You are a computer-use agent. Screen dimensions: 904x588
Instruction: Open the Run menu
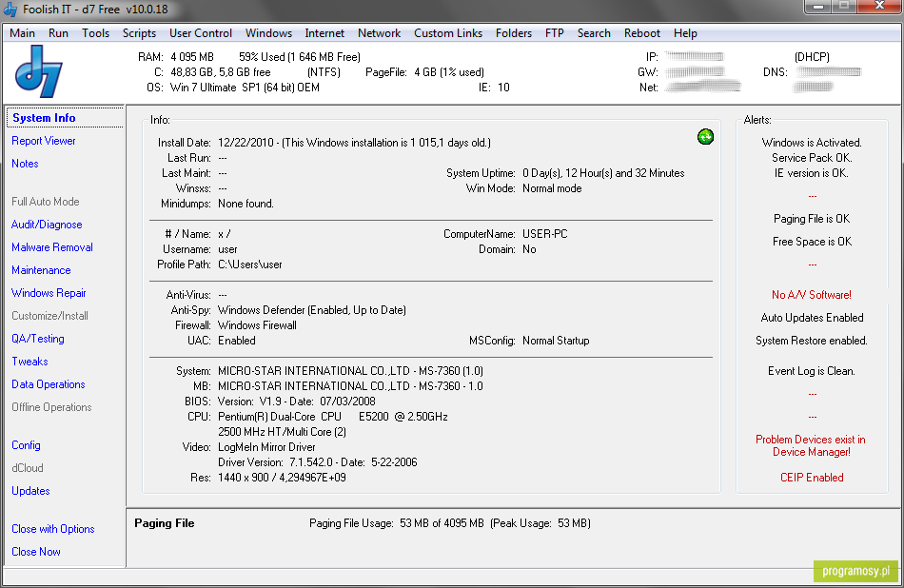click(58, 33)
